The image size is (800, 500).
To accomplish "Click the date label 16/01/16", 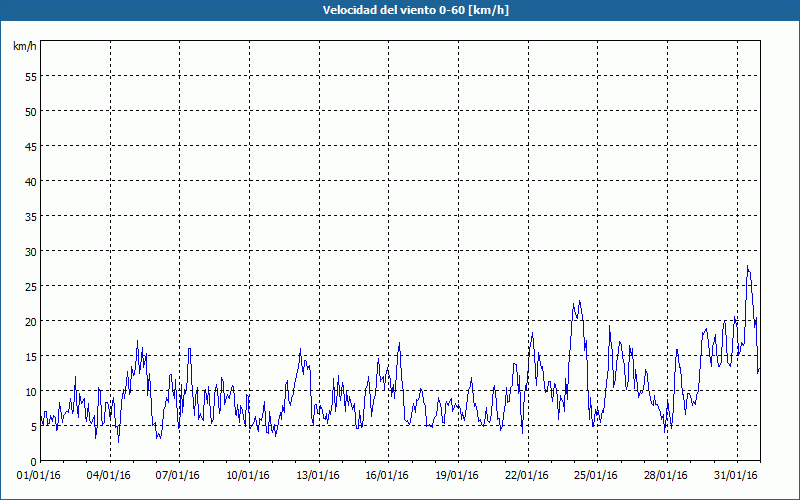I will coord(387,476).
